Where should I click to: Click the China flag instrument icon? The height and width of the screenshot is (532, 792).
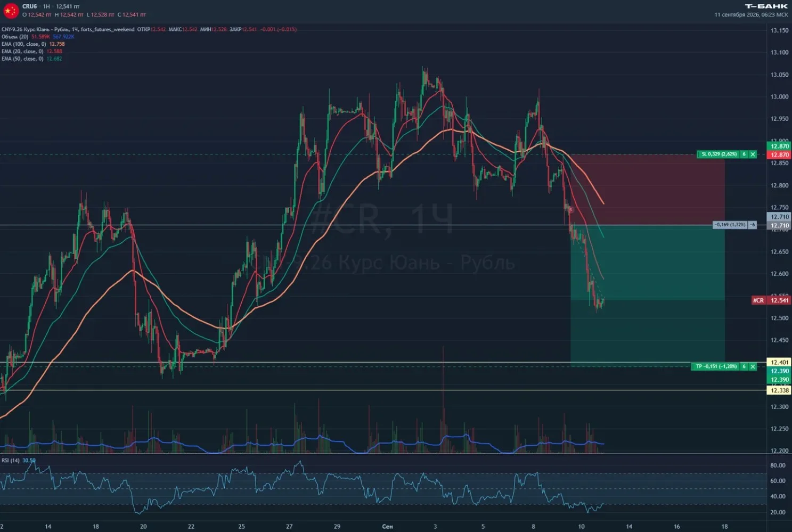pos(11,10)
